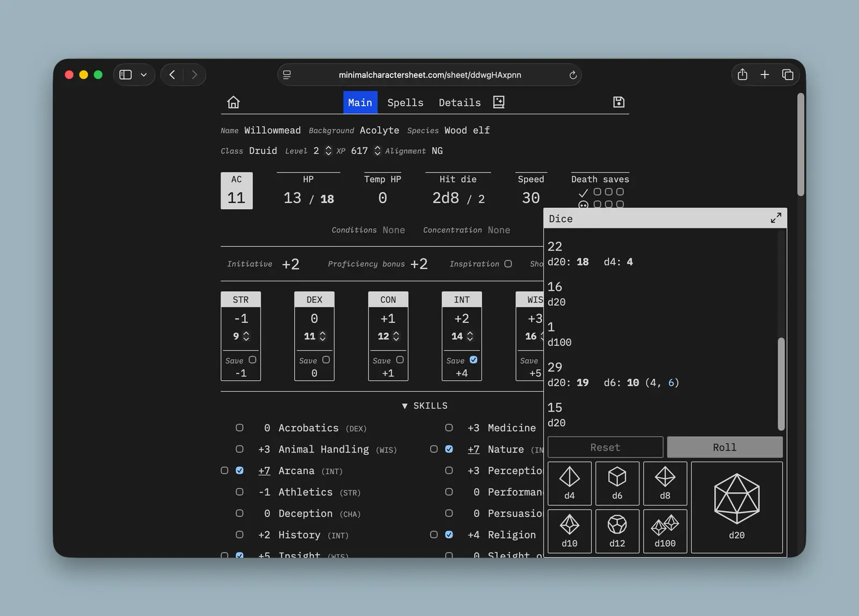The image size is (859, 616).
Task: Add a d100 percentile die
Action: tap(665, 531)
